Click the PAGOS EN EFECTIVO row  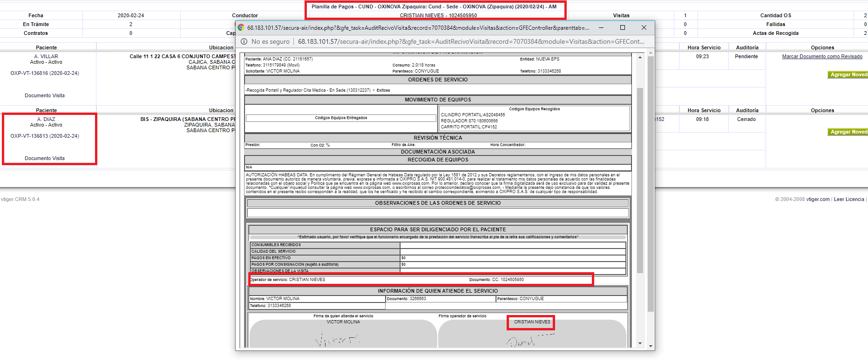(438, 258)
